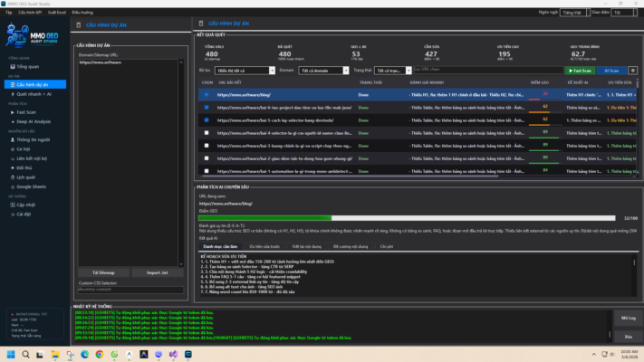Click Mở Log button
644x362 pixels.
point(628,318)
